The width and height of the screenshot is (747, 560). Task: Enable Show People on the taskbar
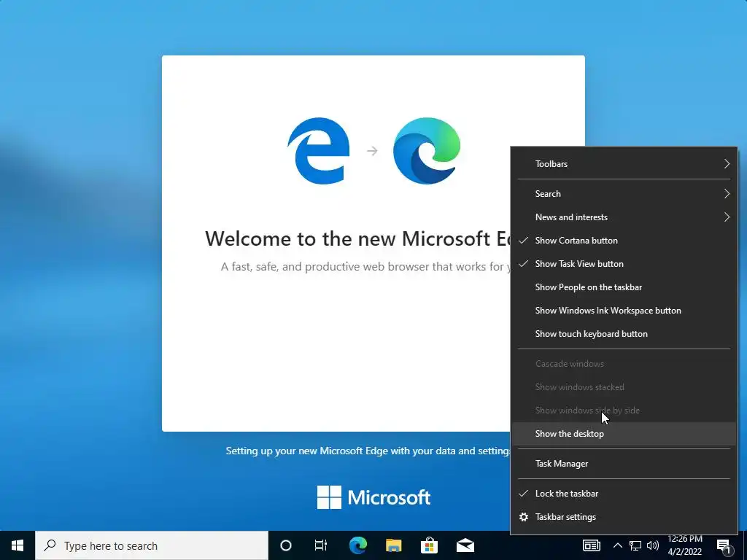click(x=624, y=287)
